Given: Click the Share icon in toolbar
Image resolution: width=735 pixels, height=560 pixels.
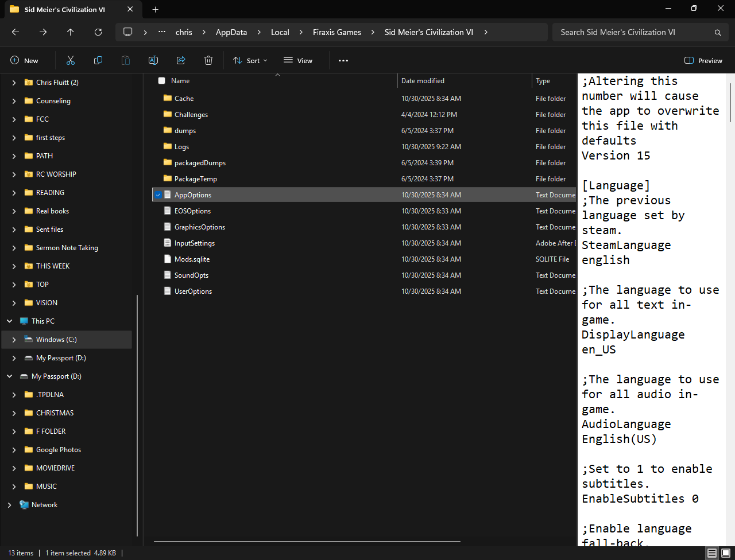Looking at the screenshot, I should point(181,60).
